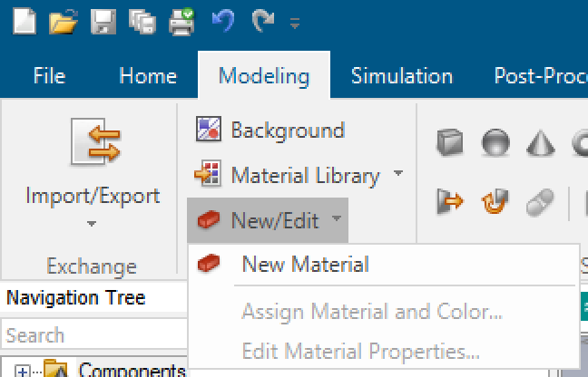
Task: Switch to the Simulation tab
Action: [401, 76]
